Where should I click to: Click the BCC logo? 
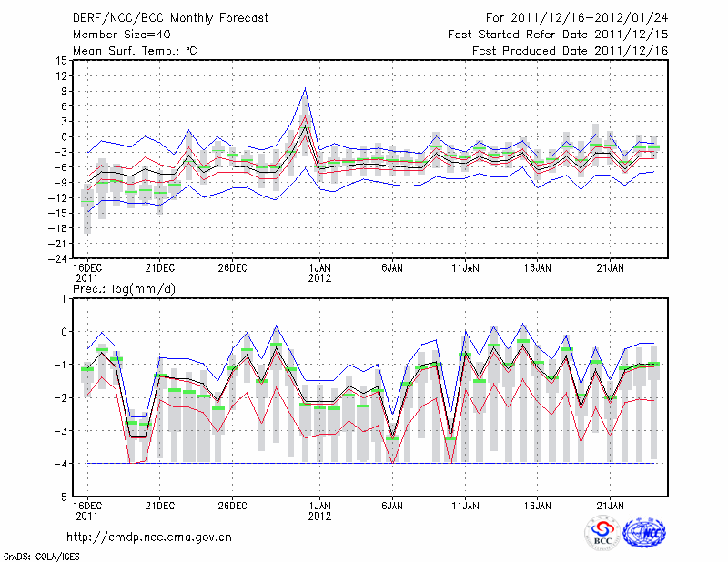[x=602, y=533]
